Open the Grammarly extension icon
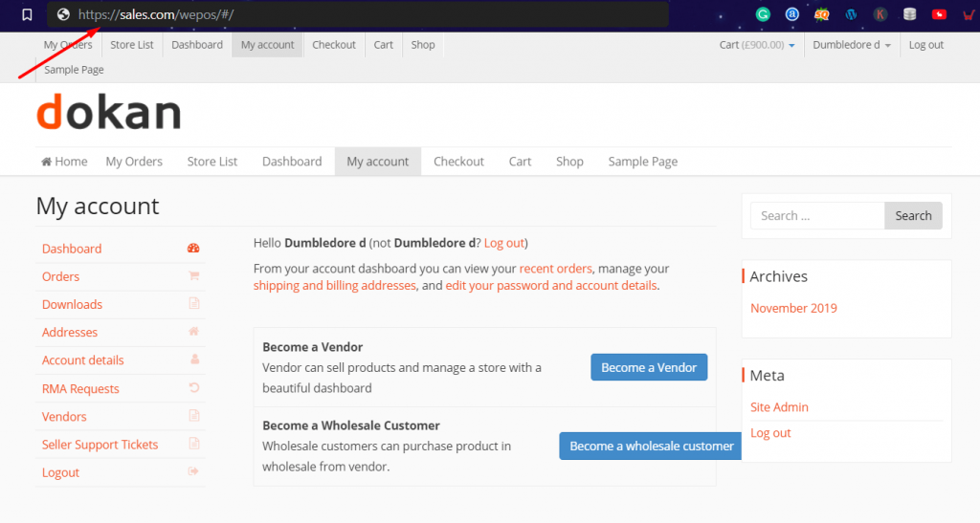The image size is (980, 523). (x=763, y=14)
